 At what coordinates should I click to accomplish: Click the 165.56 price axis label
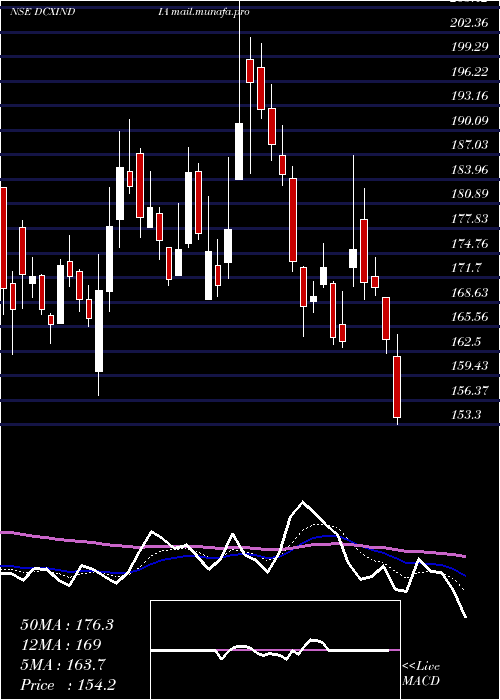(469, 317)
